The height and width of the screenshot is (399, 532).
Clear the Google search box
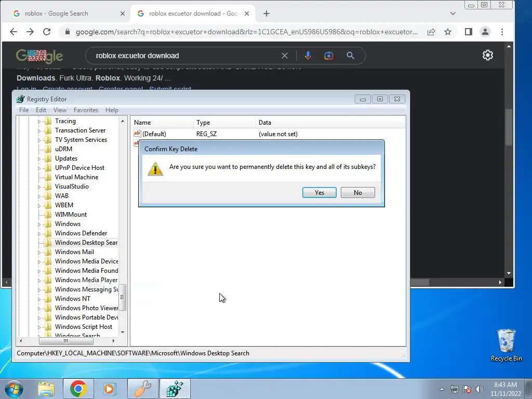coord(285,56)
